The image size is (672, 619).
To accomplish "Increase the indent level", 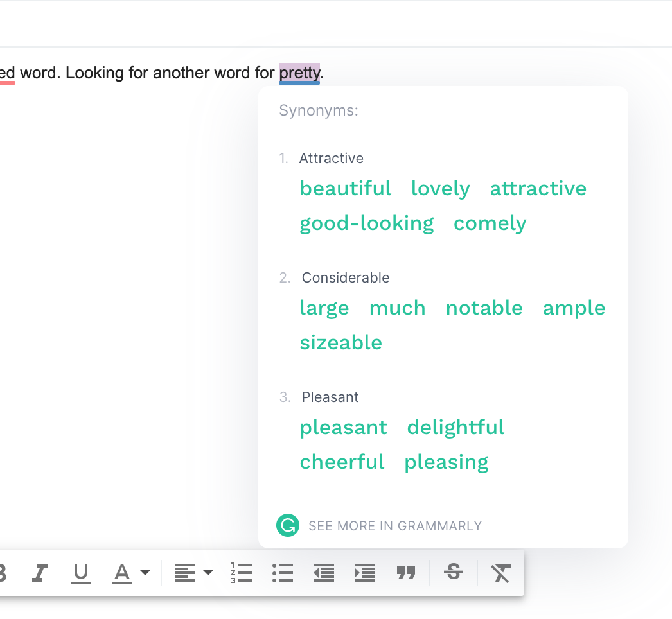I will point(365,573).
